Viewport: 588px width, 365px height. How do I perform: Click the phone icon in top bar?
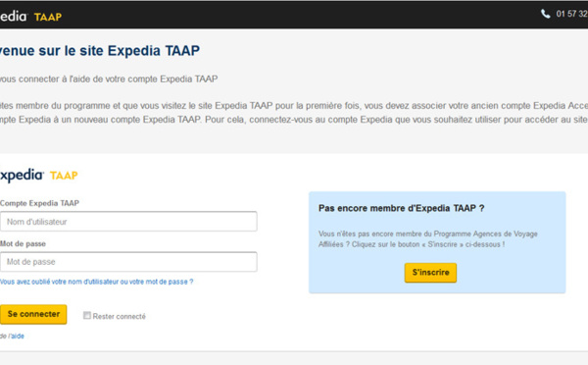point(545,14)
